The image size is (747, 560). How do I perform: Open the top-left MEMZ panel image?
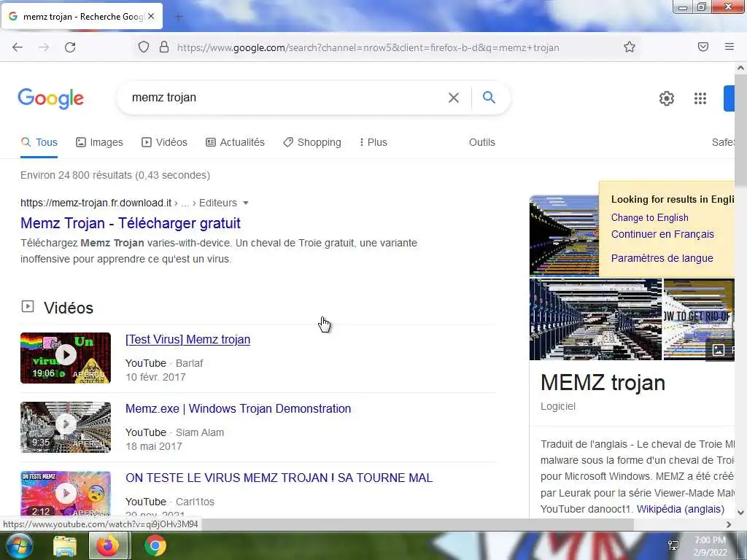[564, 236]
